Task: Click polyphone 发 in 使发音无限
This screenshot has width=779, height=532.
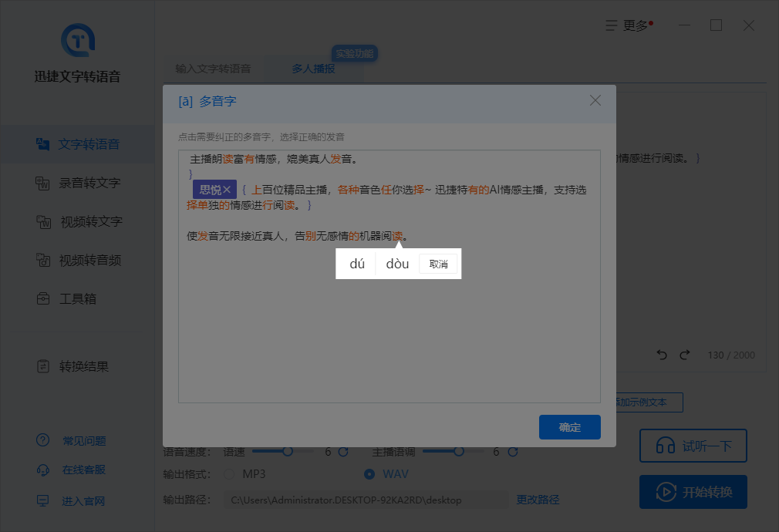Action: coord(203,236)
